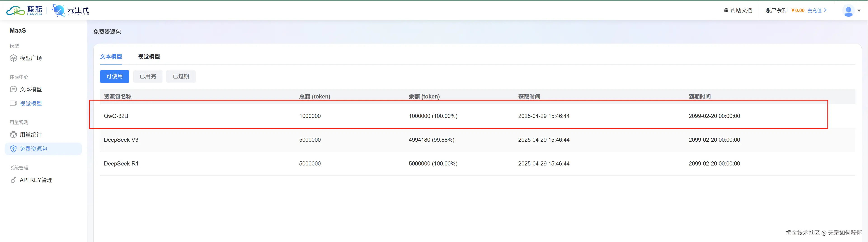Click the 获取时间 column header
Screen dimensions: 868x242
click(x=529, y=96)
